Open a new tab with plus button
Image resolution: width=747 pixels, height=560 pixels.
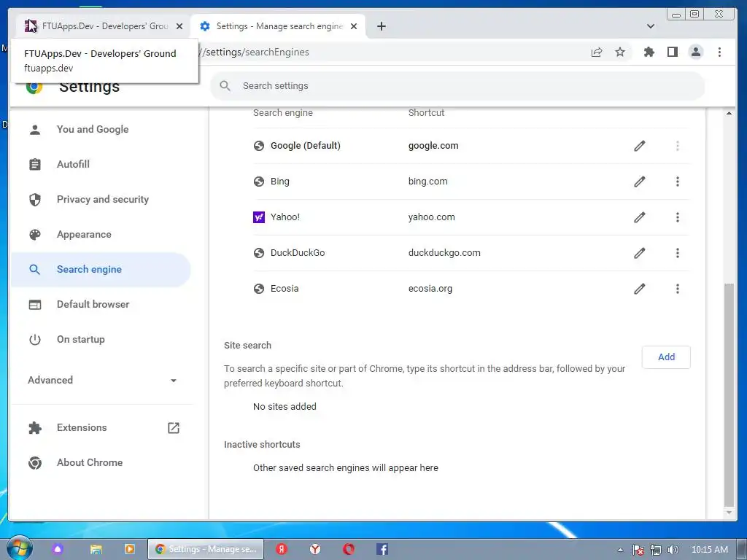coord(381,26)
